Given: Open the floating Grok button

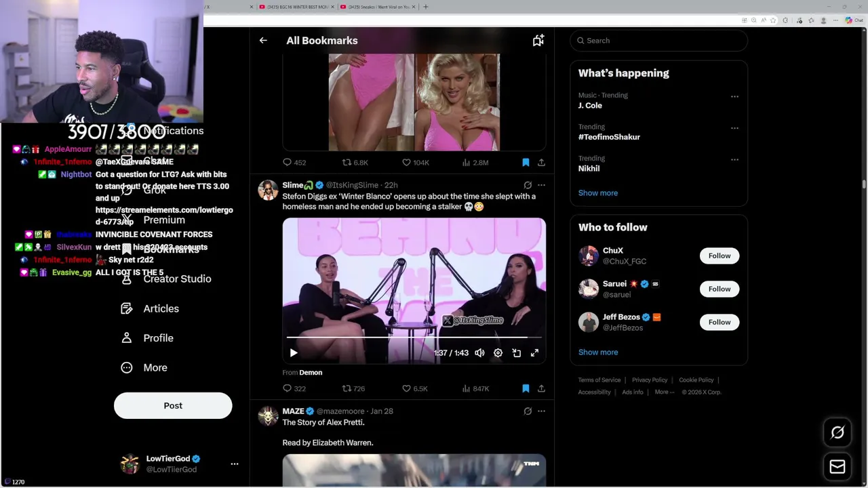Looking at the screenshot, I should [x=837, y=432].
